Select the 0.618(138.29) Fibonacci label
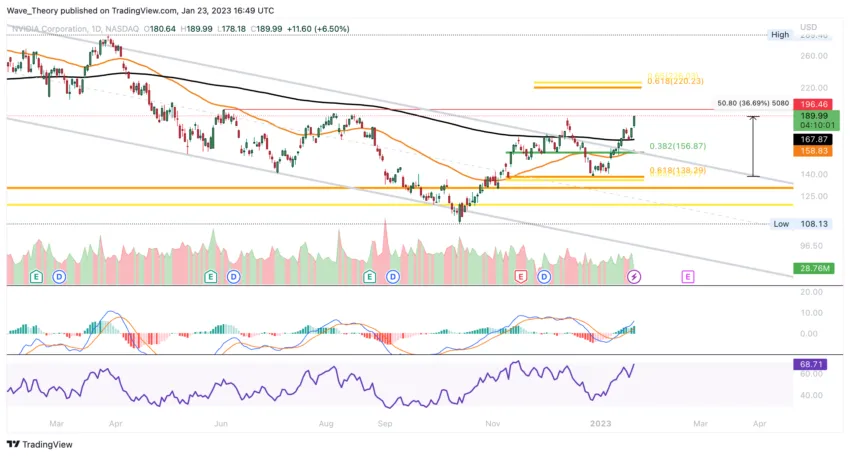850x456 pixels. click(678, 170)
